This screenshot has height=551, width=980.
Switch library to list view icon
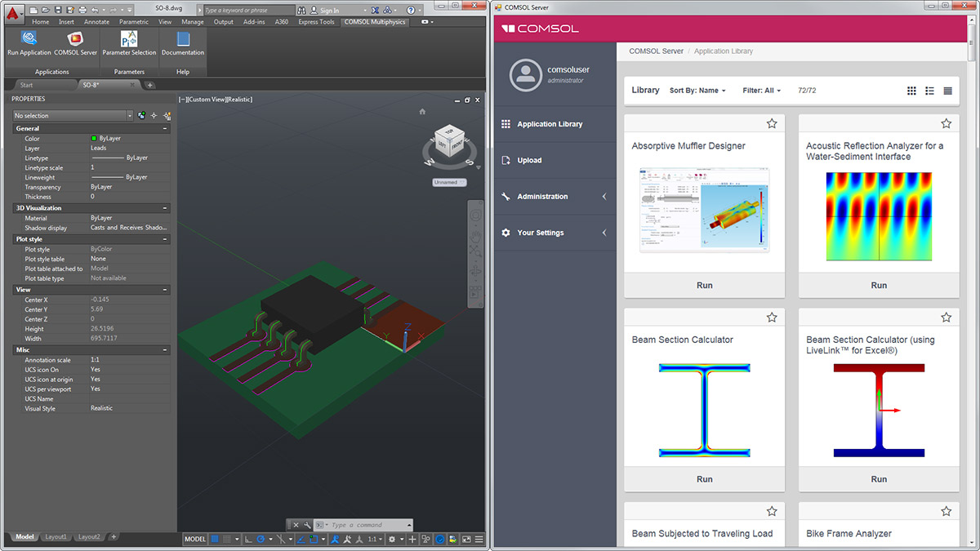[929, 91]
